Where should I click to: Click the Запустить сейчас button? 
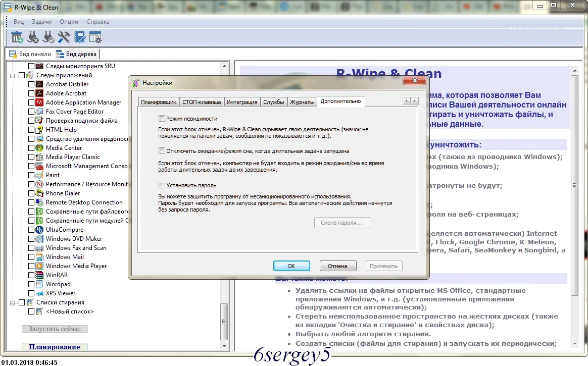tap(55, 329)
